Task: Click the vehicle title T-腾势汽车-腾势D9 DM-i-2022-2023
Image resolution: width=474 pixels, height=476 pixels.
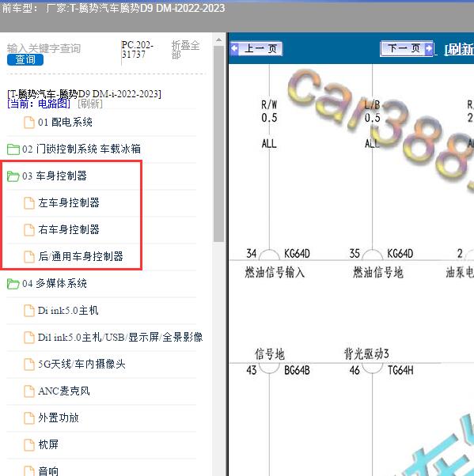Action: coord(84,94)
